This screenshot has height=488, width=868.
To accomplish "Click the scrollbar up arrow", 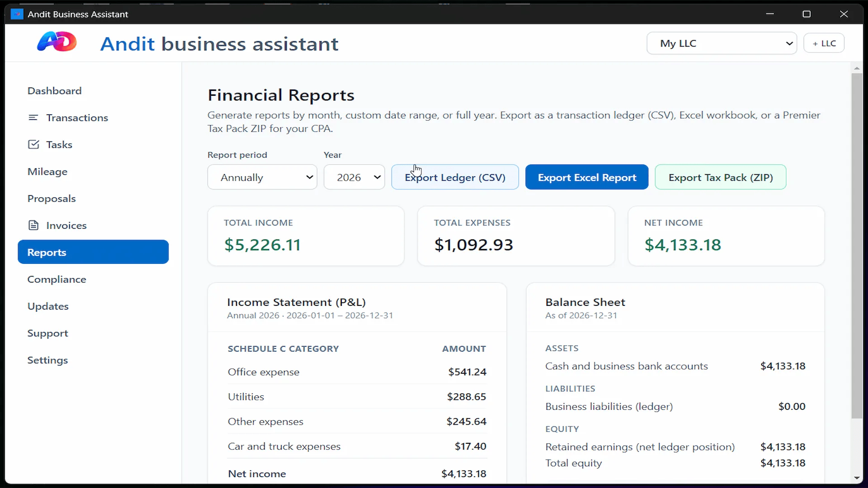I will pos(857,68).
